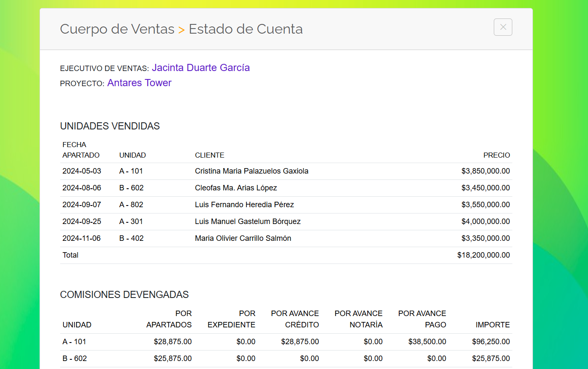Open the Antares Tower project link

(139, 83)
